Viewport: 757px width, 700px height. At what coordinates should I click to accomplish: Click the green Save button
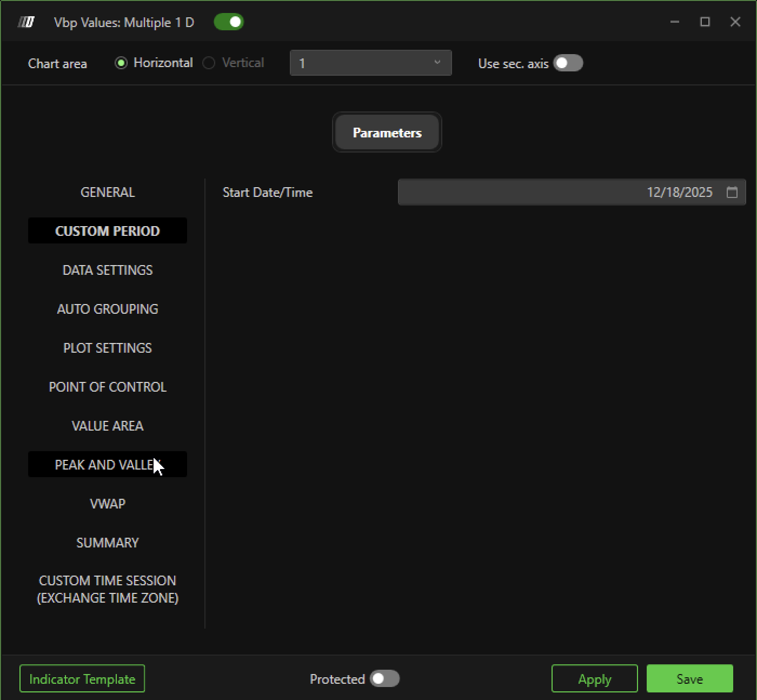click(x=689, y=679)
